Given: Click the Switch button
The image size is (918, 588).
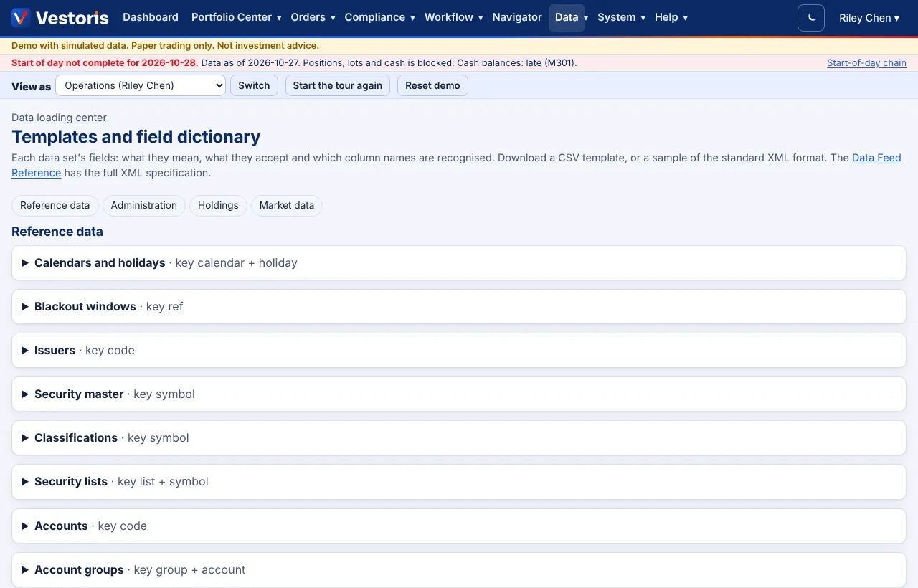Looking at the screenshot, I should point(254,85).
